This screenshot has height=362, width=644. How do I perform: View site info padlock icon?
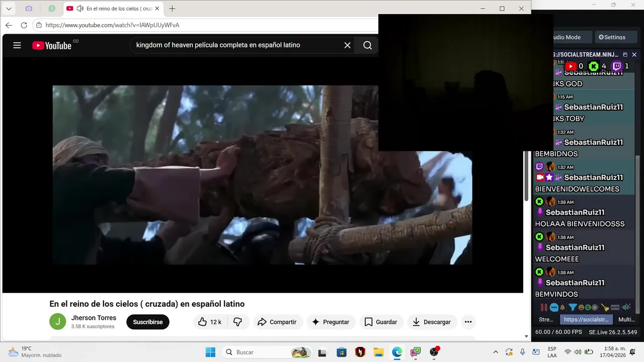pyautogui.click(x=39, y=25)
